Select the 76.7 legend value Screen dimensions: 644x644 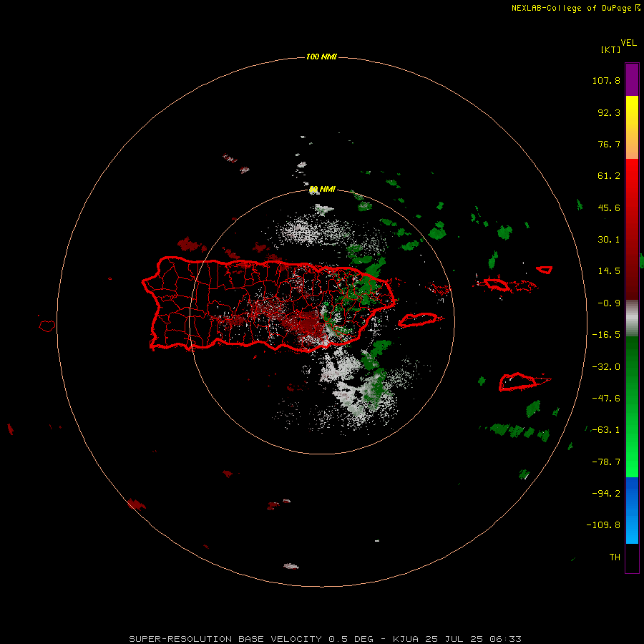click(x=609, y=144)
